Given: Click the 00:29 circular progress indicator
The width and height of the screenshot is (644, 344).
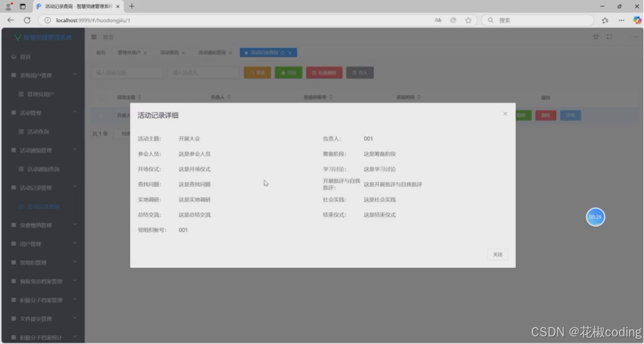Looking at the screenshot, I should pyautogui.click(x=595, y=217).
